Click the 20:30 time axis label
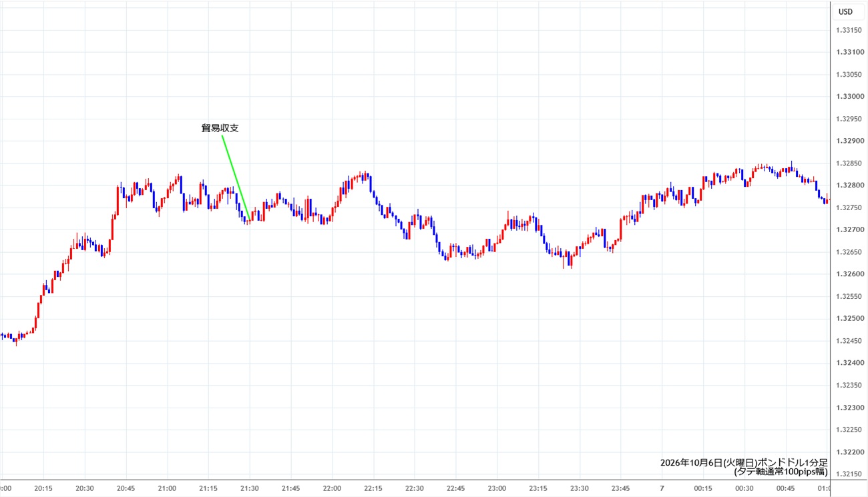The image size is (868, 497). 85,488
